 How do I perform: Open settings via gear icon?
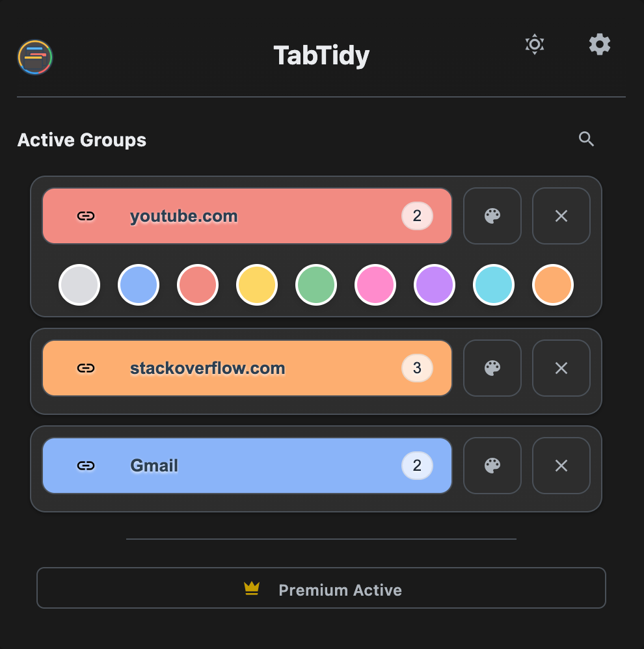click(x=599, y=44)
